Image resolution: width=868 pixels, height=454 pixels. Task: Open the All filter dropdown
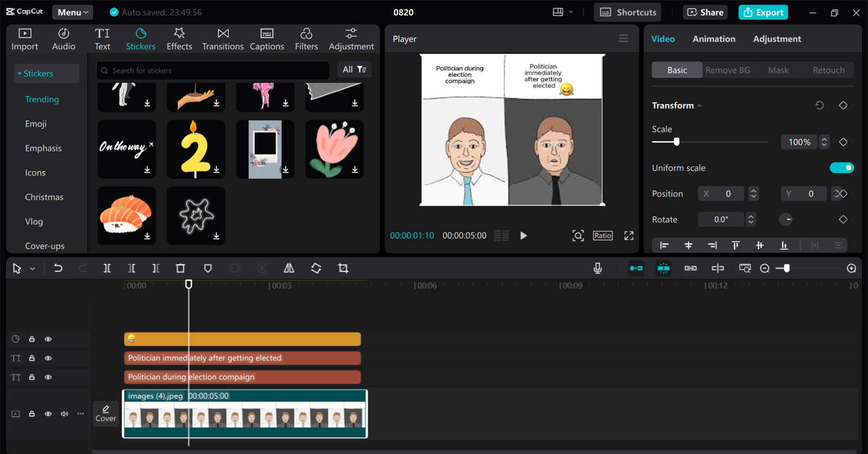(x=354, y=69)
